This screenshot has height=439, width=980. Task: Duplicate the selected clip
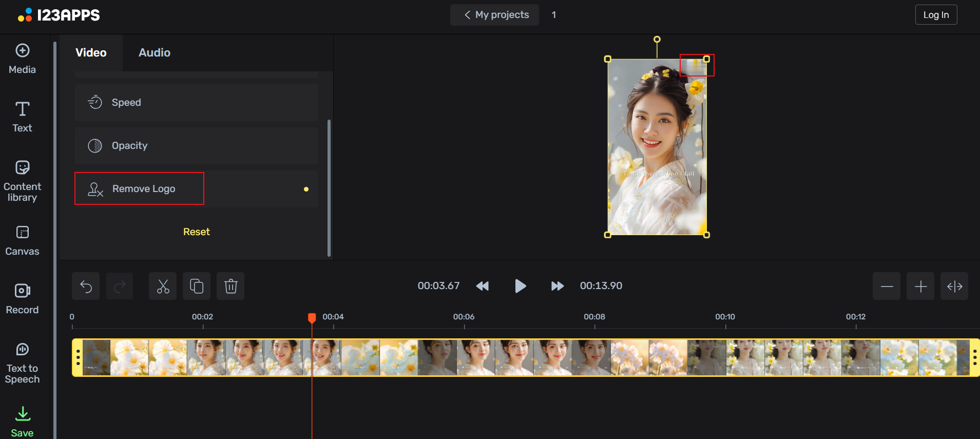coord(197,286)
